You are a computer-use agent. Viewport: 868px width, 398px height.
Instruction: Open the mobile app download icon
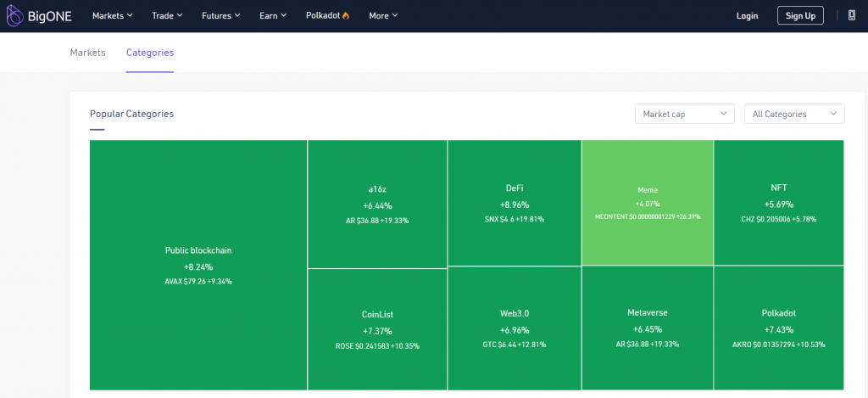[852, 15]
